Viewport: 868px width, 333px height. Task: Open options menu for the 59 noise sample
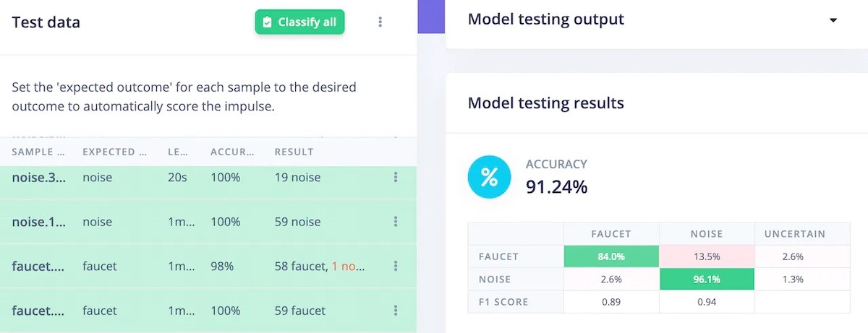(396, 222)
